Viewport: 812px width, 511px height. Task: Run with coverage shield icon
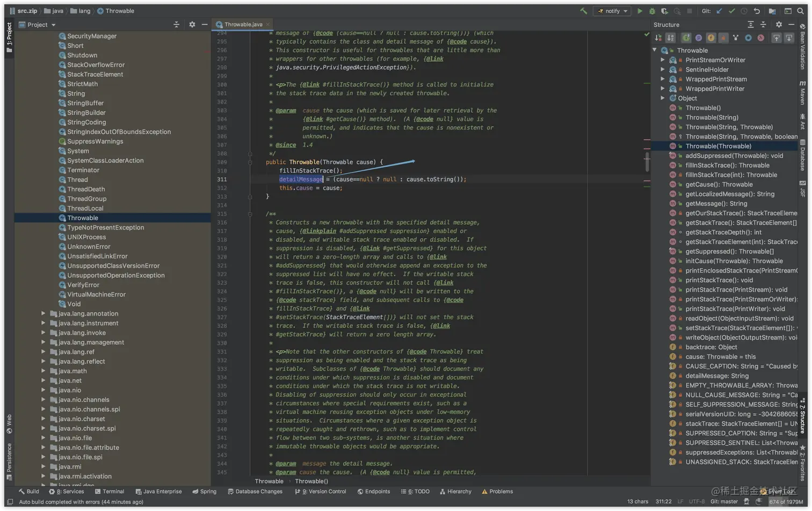(x=664, y=11)
